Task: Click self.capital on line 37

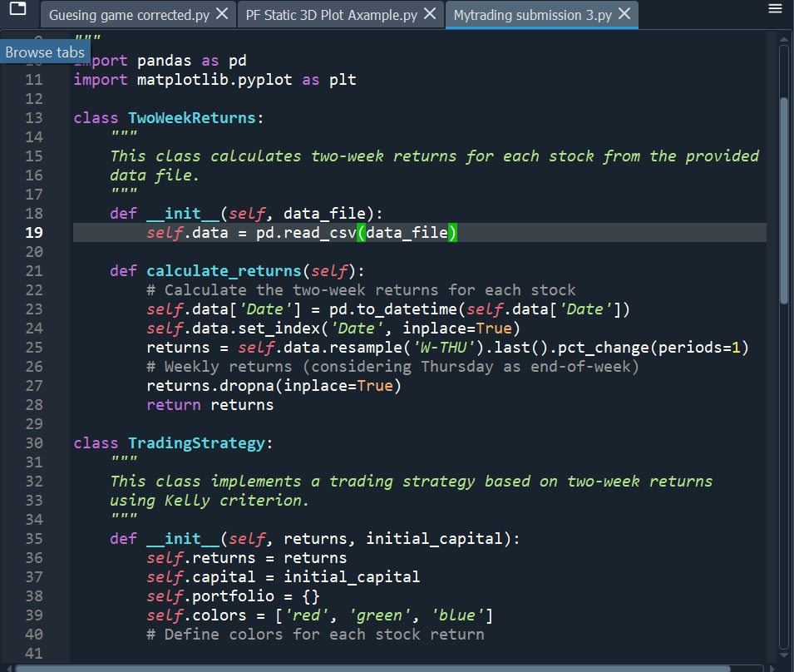Action: [x=201, y=577]
